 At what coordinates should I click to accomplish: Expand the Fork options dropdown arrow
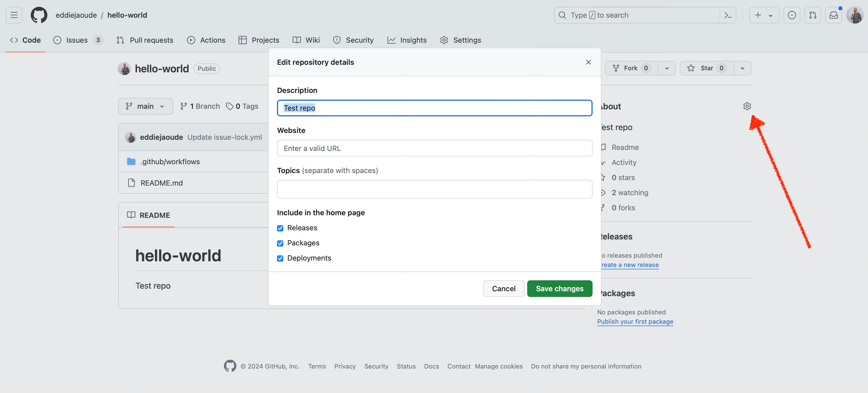pyautogui.click(x=667, y=68)
